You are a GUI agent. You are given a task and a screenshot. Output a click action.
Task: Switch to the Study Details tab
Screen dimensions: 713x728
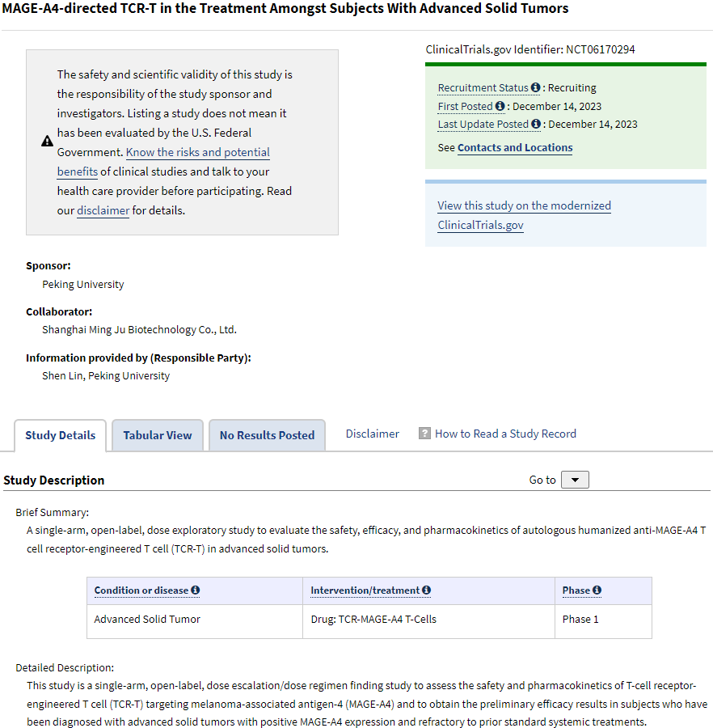[60, 434]
